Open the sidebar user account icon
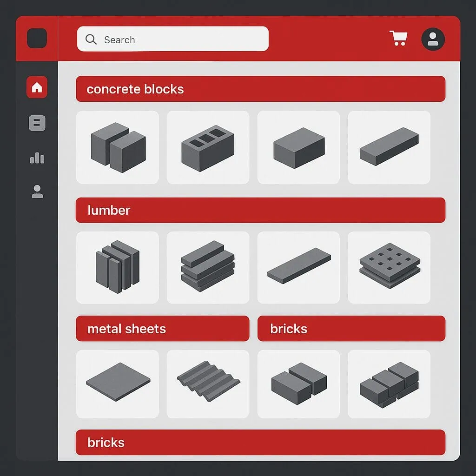476x476 pixels. click(37, 192)
